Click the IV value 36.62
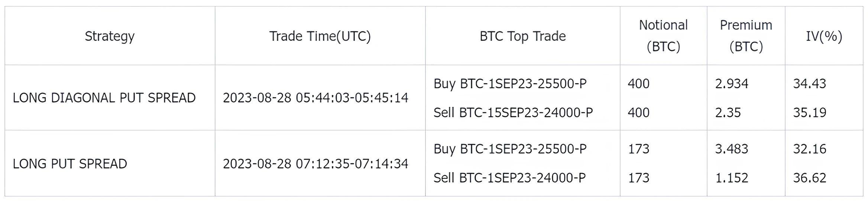 point(809,178)
